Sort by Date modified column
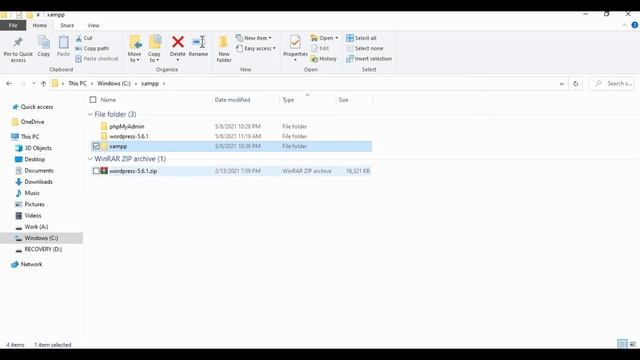The image size is (640, 360). 233,100
